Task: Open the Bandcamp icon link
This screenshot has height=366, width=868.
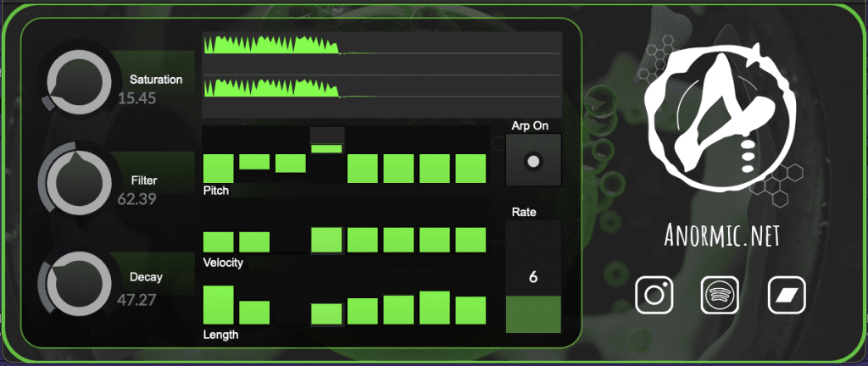Action: pos(787,295)
